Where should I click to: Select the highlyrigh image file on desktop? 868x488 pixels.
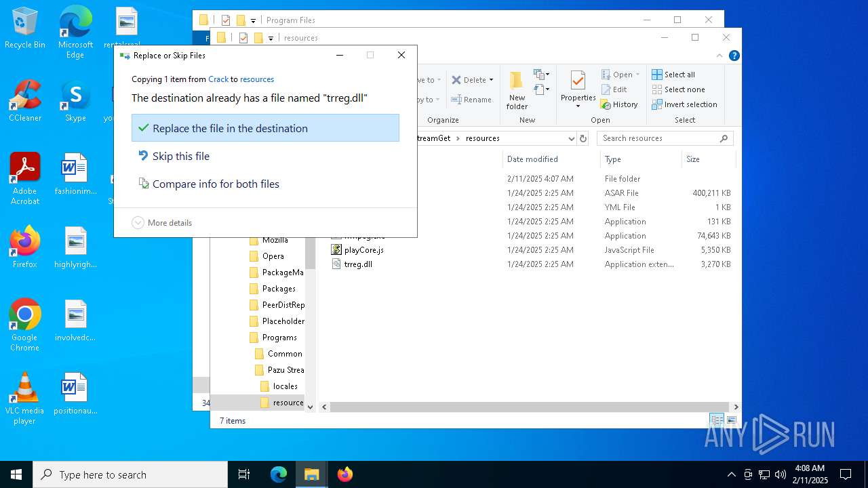75,247
